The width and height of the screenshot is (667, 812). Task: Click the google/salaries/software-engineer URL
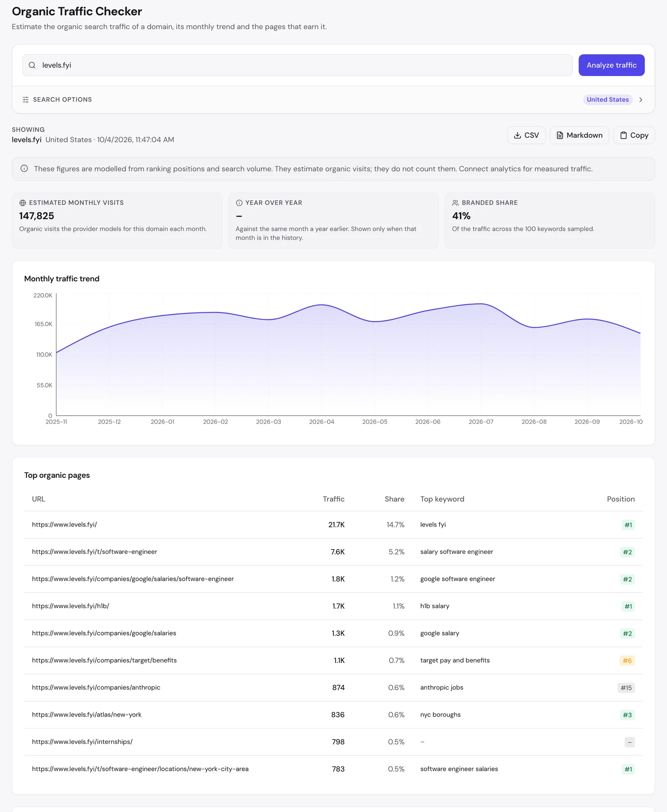133,579
